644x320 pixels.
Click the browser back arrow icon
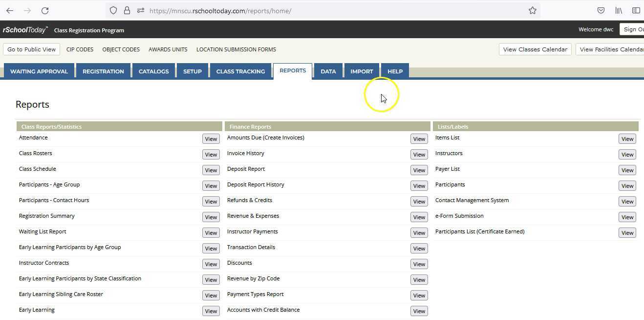point(10,10)
